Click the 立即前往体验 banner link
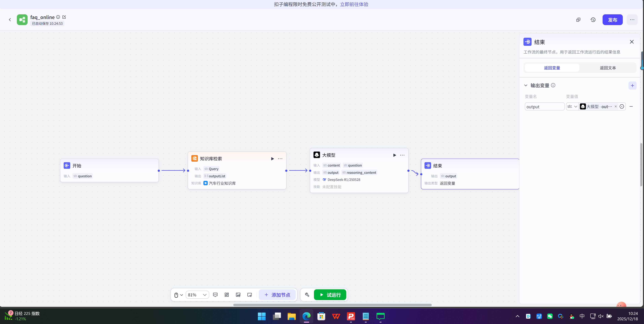Image resolution: width=644 pixels, height=324 pixels. tap(354, 4)
